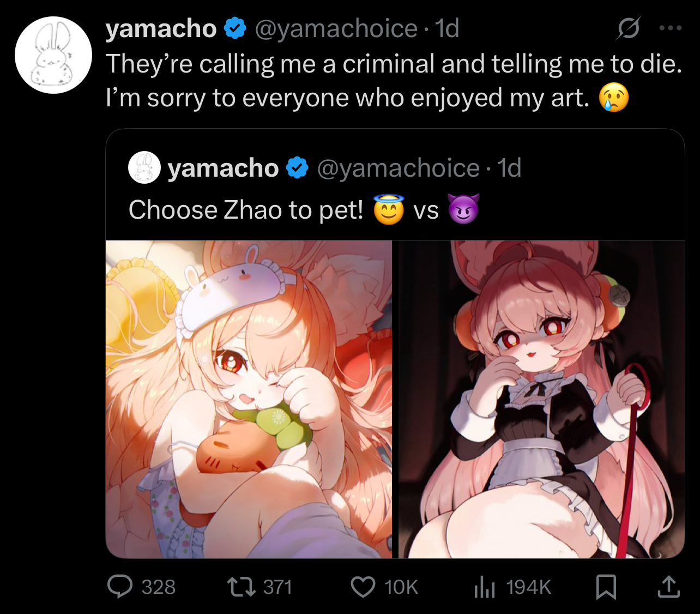Viewport: 700px width, 614px height.
Task: Click the small avatar in quoted tweet
Action: (144, 168)
